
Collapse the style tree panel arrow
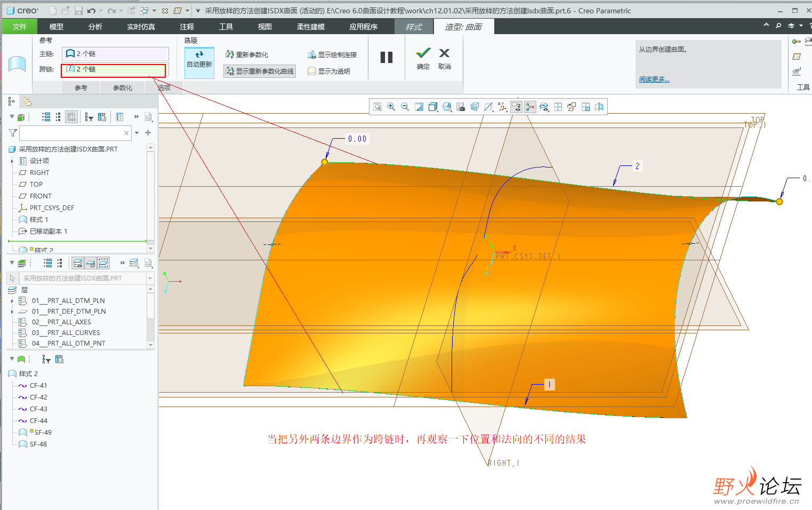pyautogui.click(x=12, y=359)
